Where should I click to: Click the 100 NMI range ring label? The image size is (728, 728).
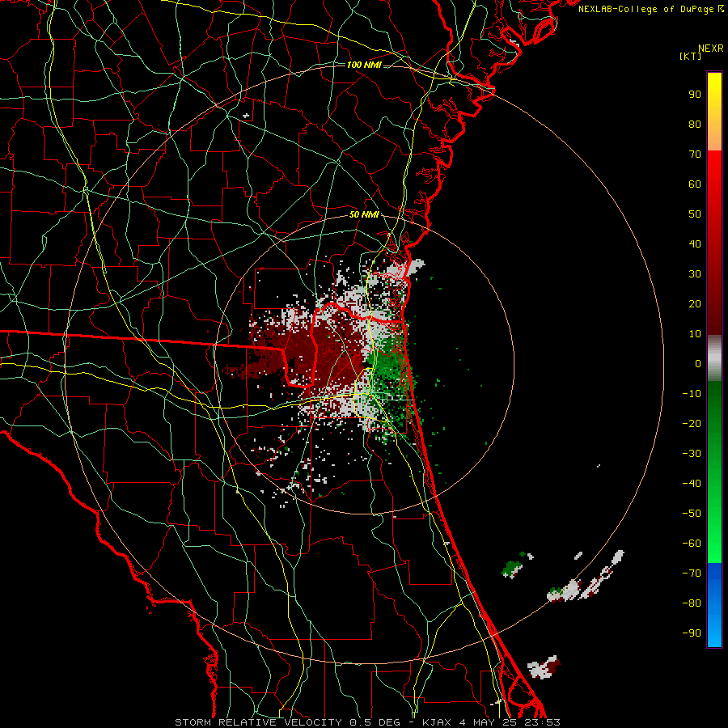pos(364,65)
